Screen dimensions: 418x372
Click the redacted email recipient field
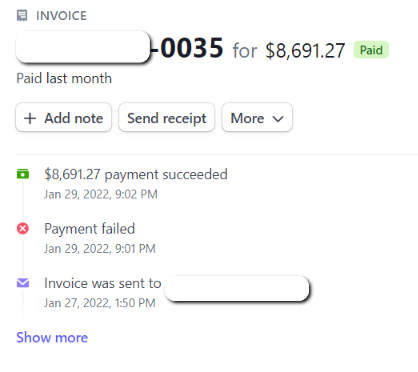click(237, 288)
